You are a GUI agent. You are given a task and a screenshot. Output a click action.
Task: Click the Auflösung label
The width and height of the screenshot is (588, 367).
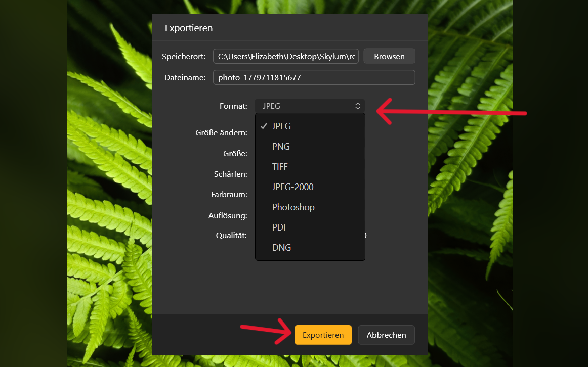click(228, 216)
